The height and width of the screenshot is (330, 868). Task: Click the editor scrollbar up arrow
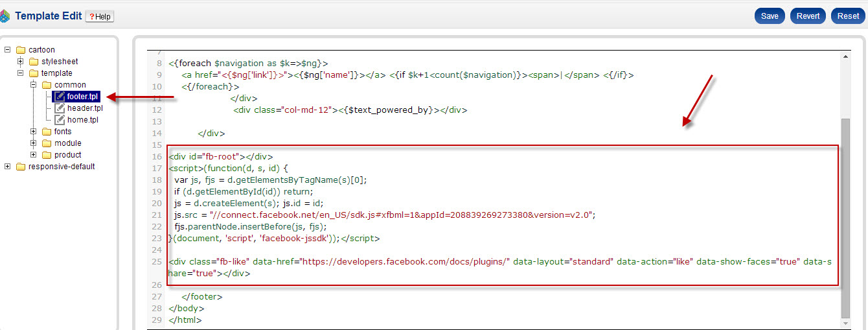click(x=846, y=57)
